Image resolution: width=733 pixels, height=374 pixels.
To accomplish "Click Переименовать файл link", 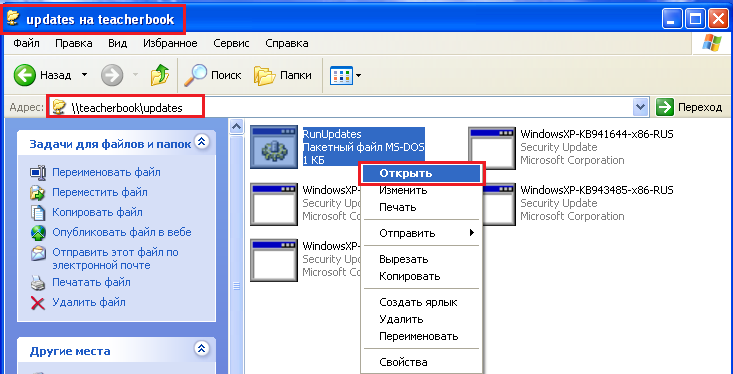I will tap(106, 173).
